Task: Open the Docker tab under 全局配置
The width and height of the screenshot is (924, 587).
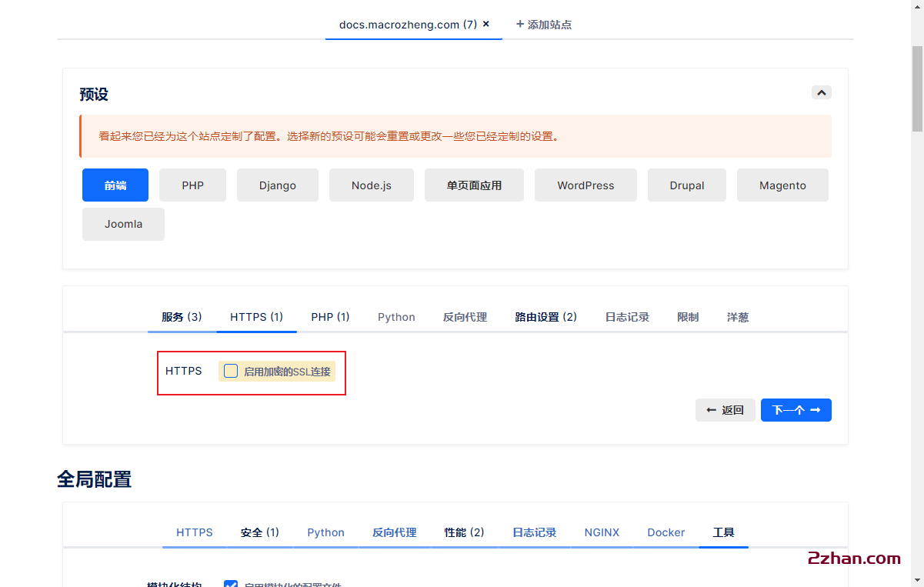Action: click(x=665, y=532)
